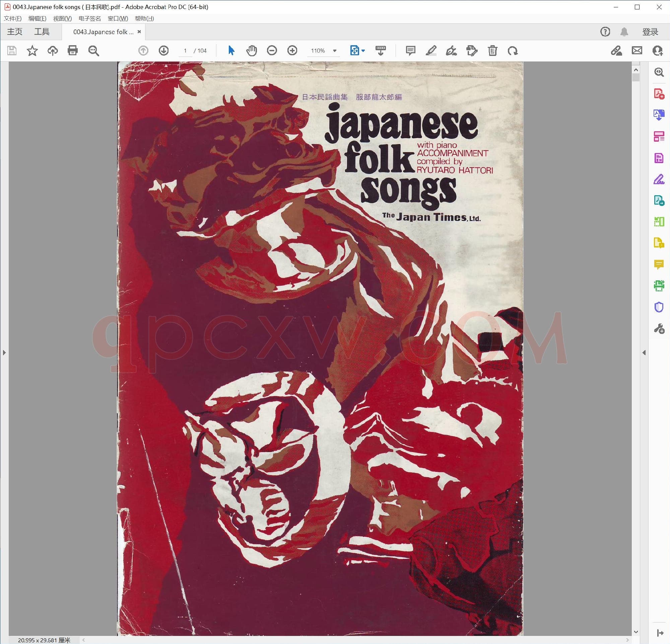The image size is (670, 644).
Task: Expand the fit page options dropdown
Action: point(363,51)
